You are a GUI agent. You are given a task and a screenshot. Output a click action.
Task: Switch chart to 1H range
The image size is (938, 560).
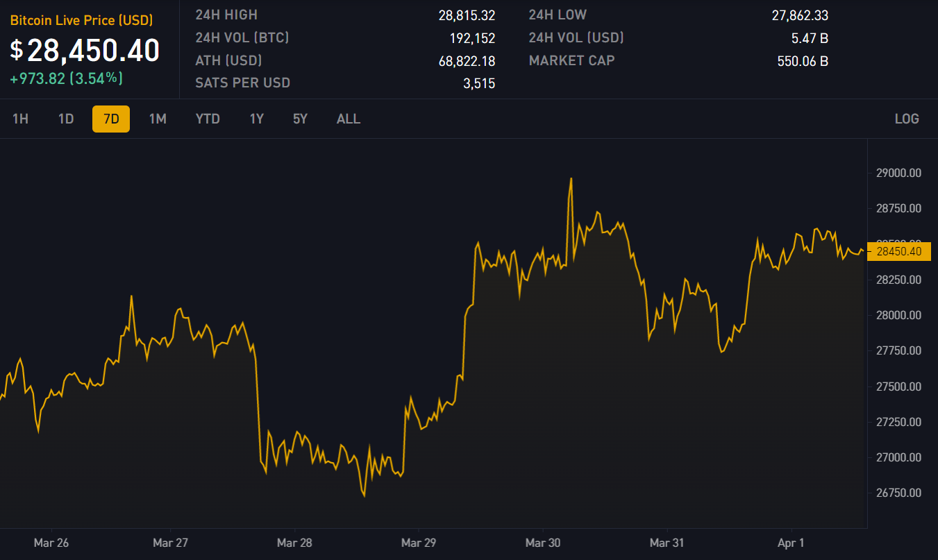click(20, 119)
